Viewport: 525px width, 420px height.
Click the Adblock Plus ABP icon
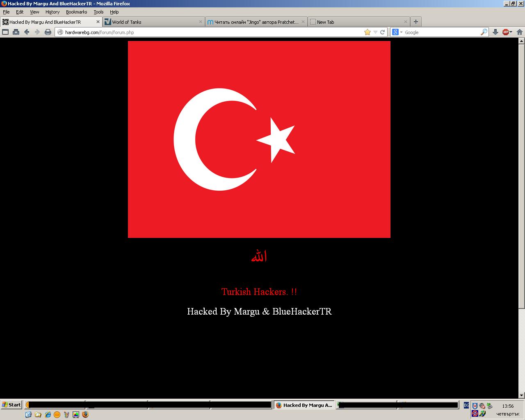tap(506, 32)
